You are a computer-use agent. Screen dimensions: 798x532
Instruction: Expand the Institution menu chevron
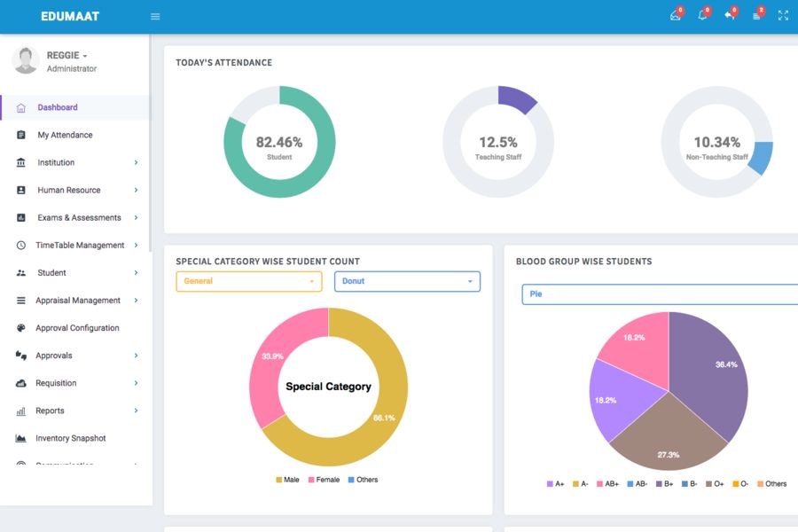click(136, 162)
